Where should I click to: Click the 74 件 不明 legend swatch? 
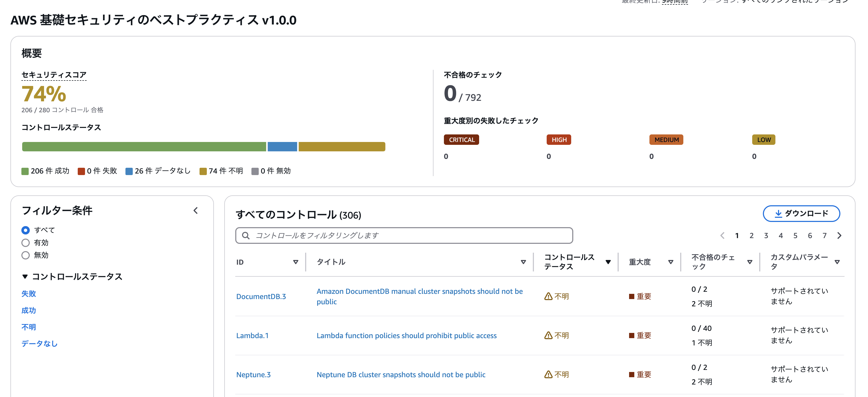tap(203, 171)
